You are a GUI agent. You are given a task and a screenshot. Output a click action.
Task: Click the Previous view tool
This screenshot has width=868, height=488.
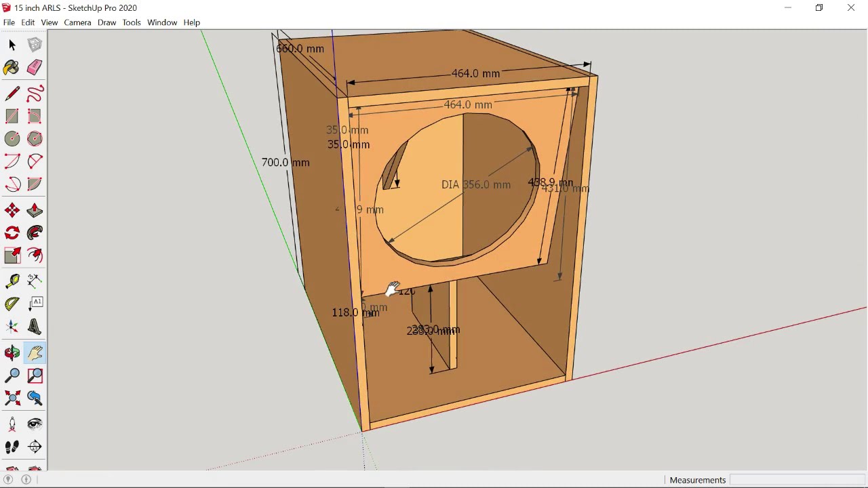(x=35, y=398)
